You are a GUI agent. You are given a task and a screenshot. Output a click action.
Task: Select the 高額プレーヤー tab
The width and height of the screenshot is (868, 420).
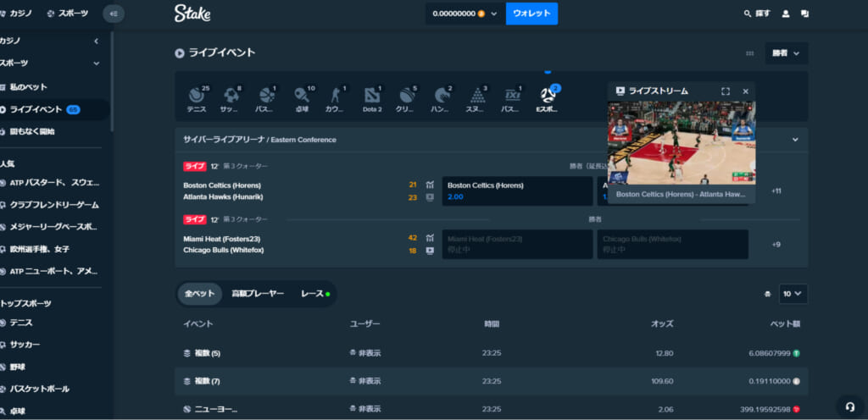coord(258,294)
